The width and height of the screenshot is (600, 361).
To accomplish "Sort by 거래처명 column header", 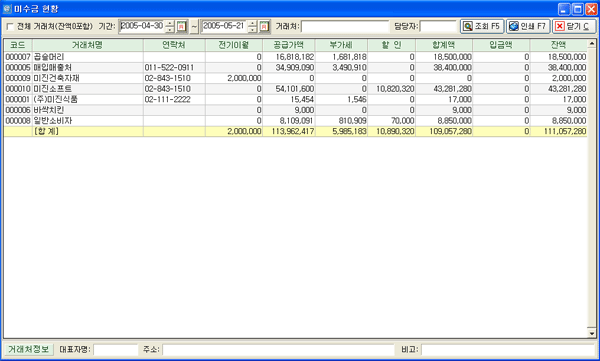I will [88, 45].
